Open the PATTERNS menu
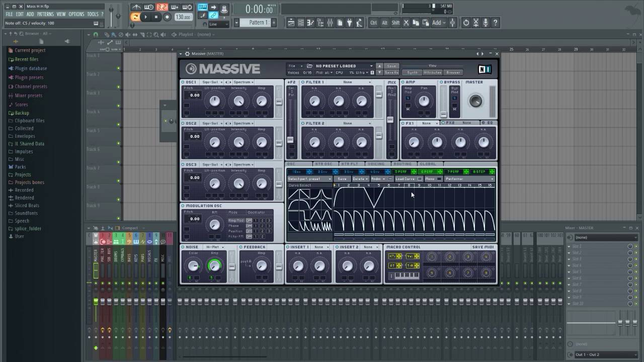Viewport: 644px width, 362px height. (x=45, y=15)
